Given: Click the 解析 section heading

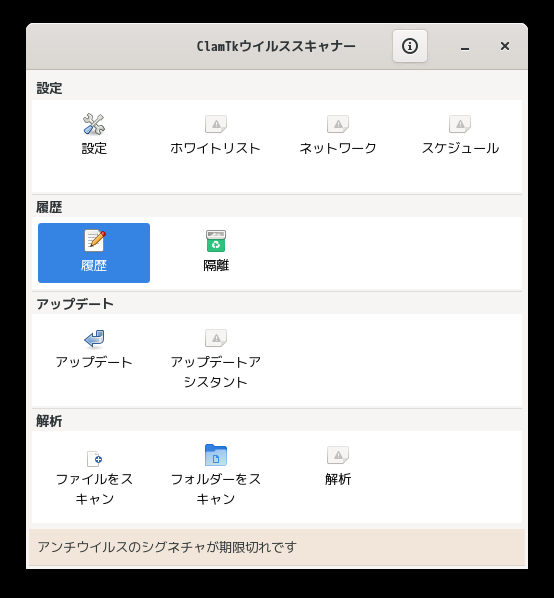Looking at the screenshot, I should pos(49,421).
